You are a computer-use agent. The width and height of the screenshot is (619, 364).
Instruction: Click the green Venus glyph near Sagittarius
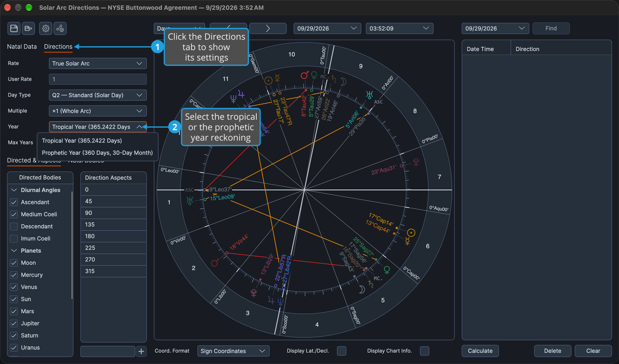[387, 270]
